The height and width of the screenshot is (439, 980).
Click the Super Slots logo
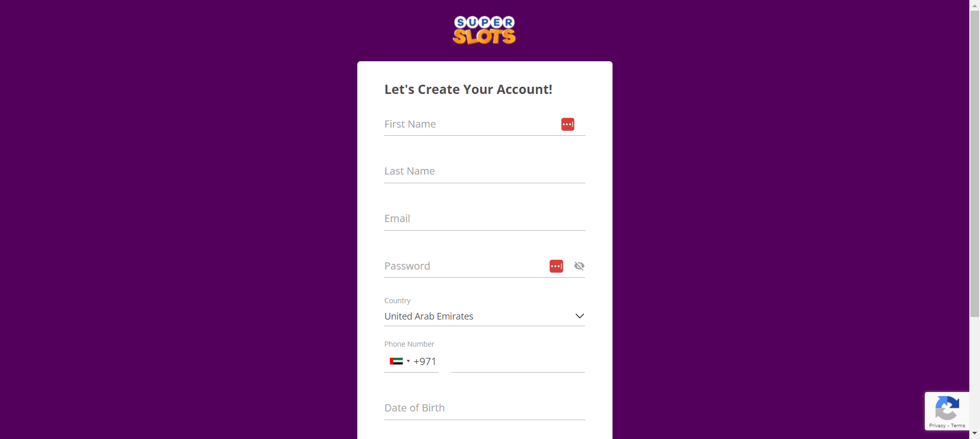click(484, 30)
